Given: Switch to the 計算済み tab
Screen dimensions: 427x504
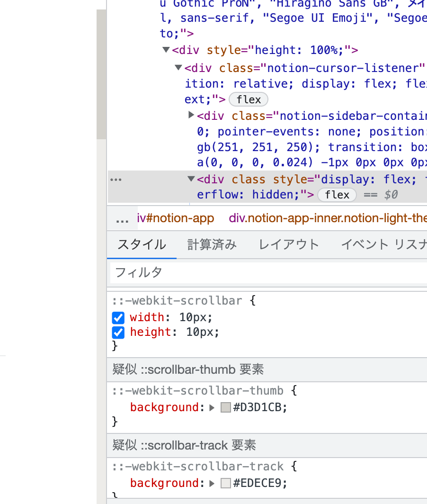Looking at the screenshot, I should [x=212, y=244].
